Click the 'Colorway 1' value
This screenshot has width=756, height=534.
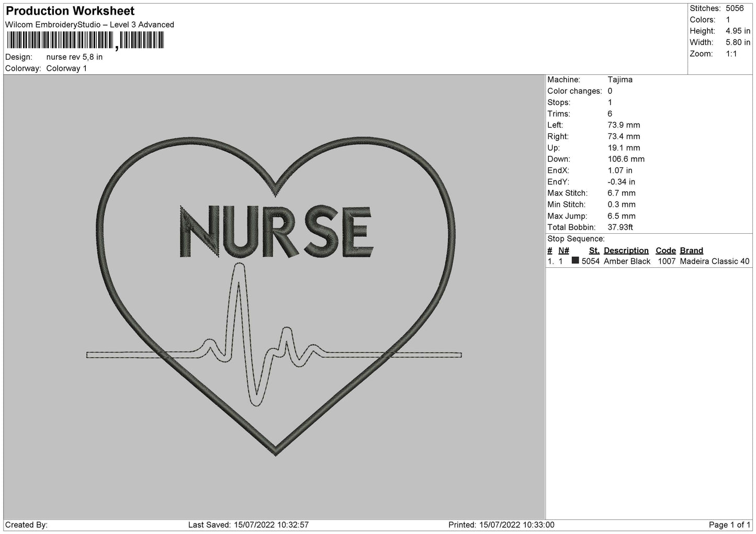[x=66, y=69]
